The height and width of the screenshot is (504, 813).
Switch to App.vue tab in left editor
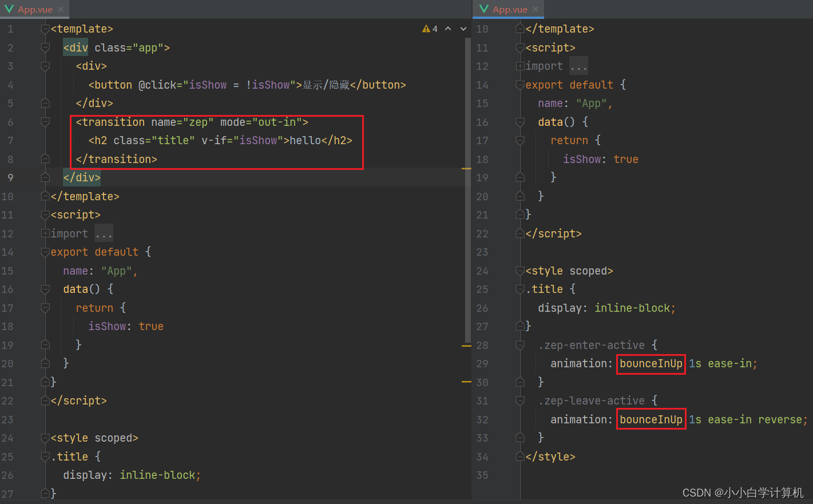34,9
